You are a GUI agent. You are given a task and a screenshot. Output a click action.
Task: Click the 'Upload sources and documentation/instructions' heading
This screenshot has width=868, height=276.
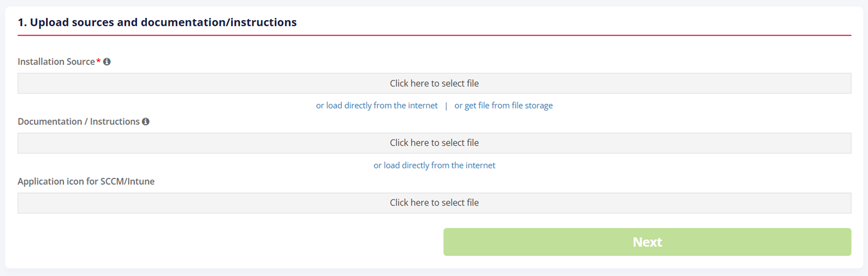(x=157, y=22)
